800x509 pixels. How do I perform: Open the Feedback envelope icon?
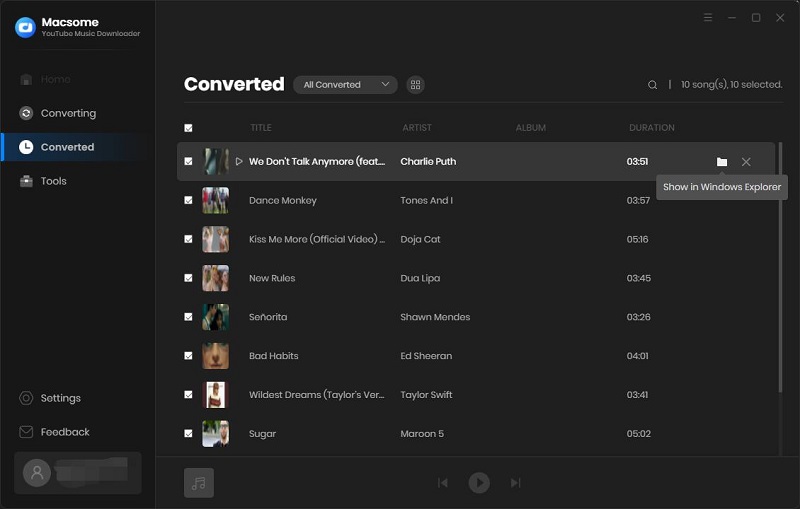click(26, 432)
